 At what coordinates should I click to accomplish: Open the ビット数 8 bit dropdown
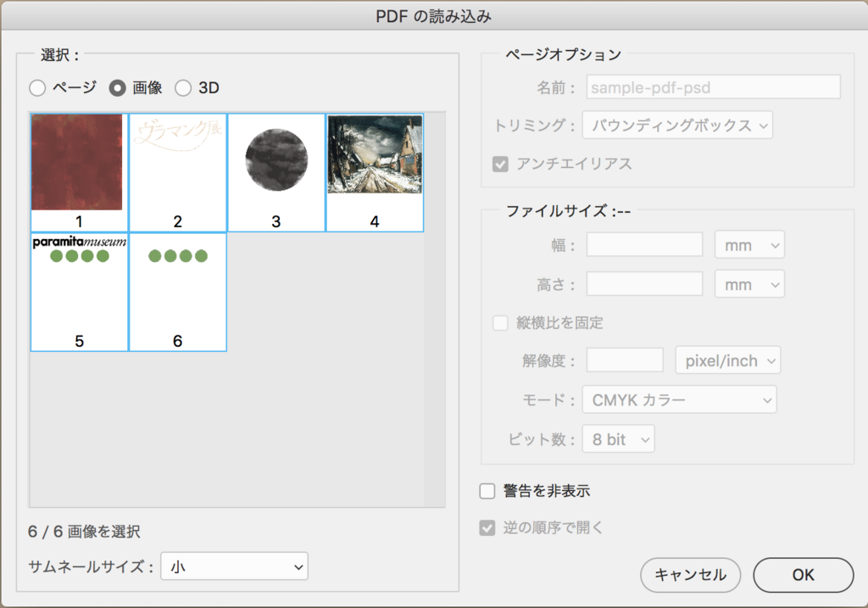tap(618, 439)
